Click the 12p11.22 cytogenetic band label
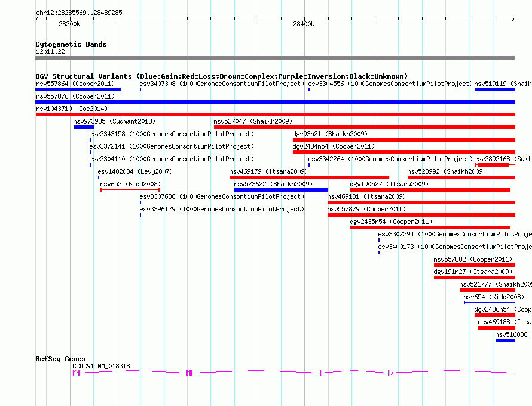Screen dimensions: 532x406 click(x=50, y=51)
